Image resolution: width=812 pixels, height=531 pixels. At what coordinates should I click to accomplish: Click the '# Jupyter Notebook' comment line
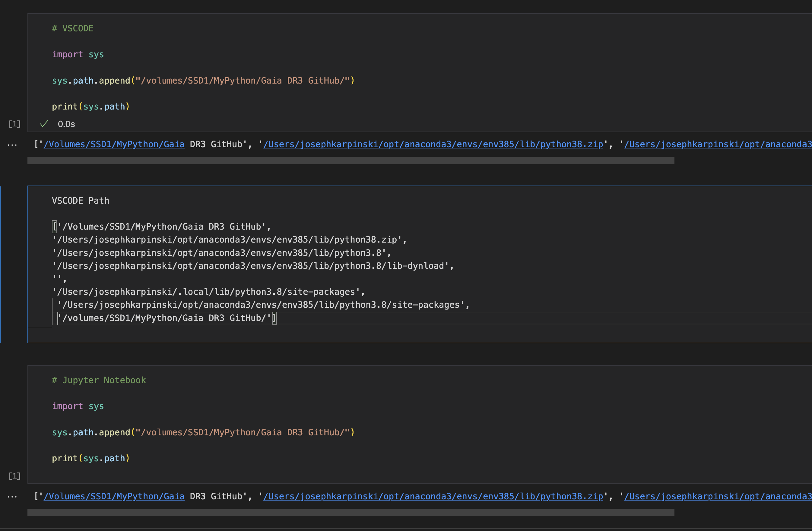99,380
